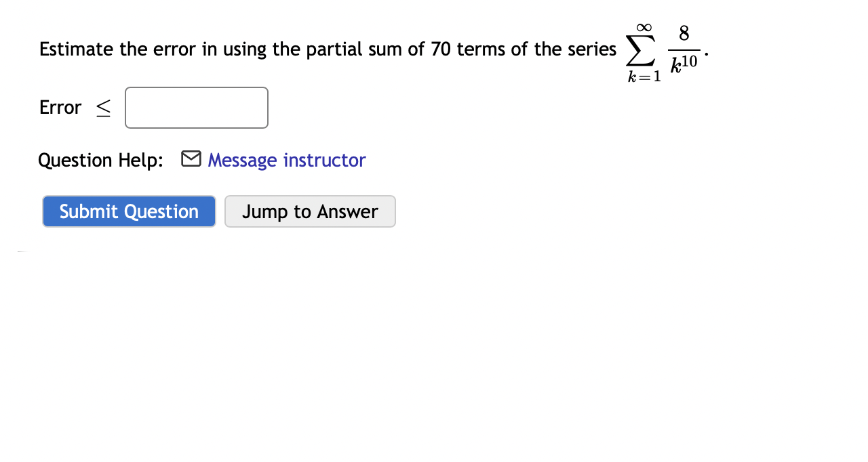This screenshot has width=868, height=462.
Task: Click the blue Message instructor text
Action: (x=286, y=160)
